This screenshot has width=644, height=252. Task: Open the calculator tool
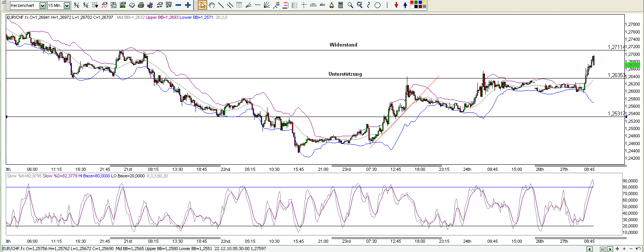340,5
